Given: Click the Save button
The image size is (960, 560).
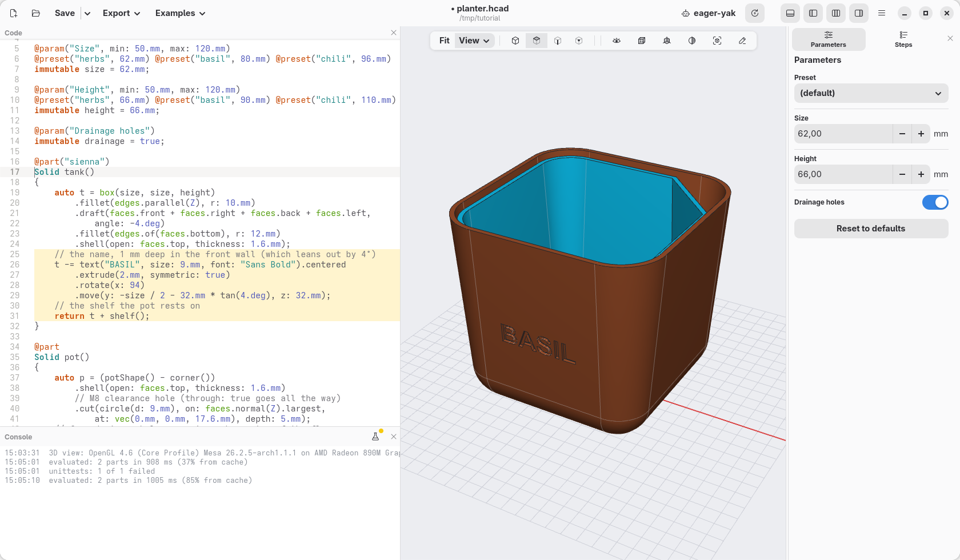Looking at the screenshot, I should [65, 13].
